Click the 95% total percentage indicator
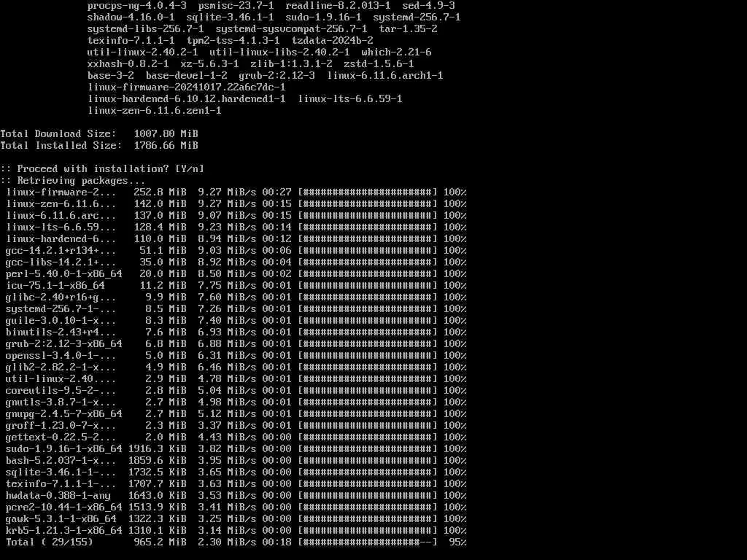The width and height of the screenshot is (747, 560). point(457,542)
